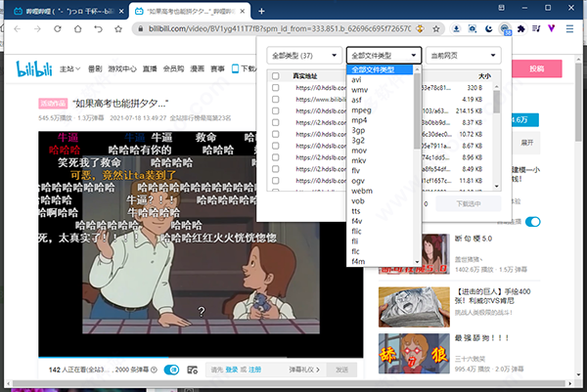This screenshot has height=392, width=587.
Task: Click the 注册 link in danmaku bar
Action: (x=255, y=370)
